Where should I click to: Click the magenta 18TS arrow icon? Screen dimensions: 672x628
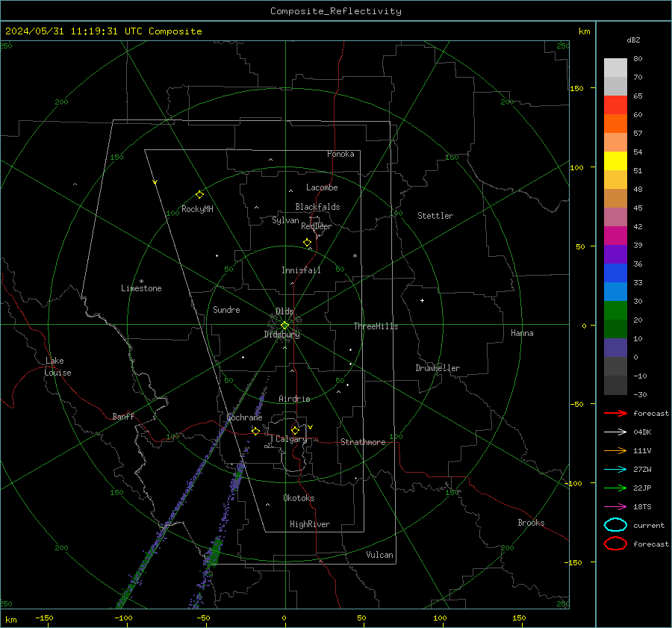click(x=615, y=507)
